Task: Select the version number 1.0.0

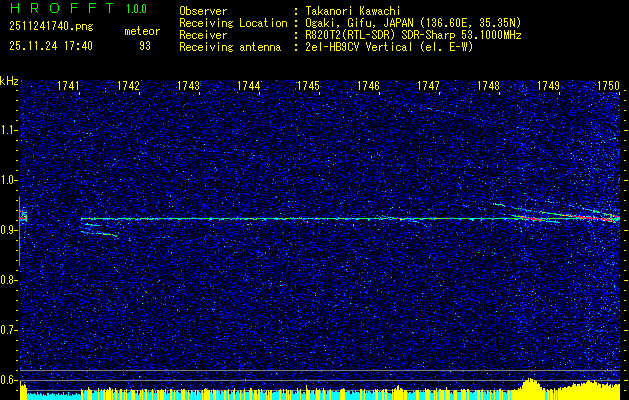Action: pyautogui.click(x=136, y=8)
